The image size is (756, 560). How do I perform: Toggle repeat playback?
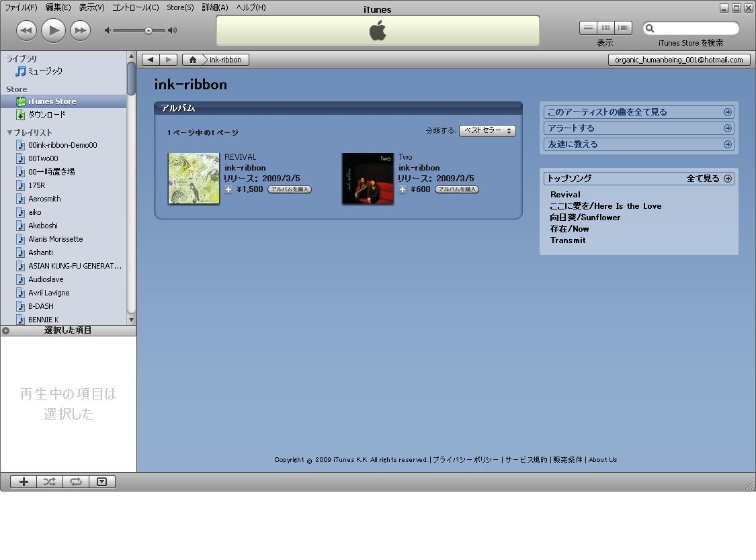tap(76, 481)
